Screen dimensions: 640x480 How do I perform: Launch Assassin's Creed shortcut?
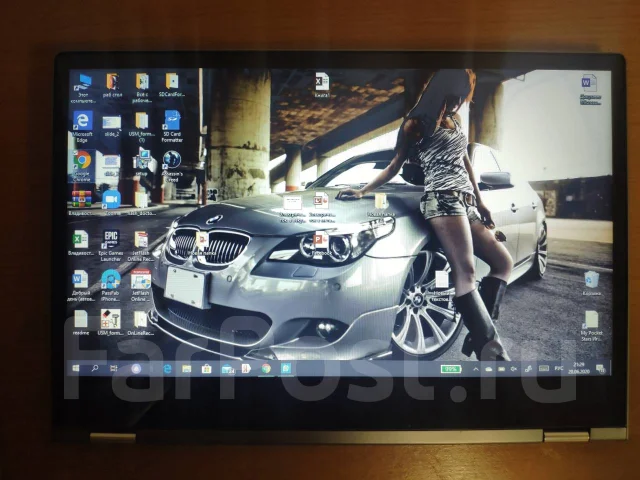tap(172, 166)
